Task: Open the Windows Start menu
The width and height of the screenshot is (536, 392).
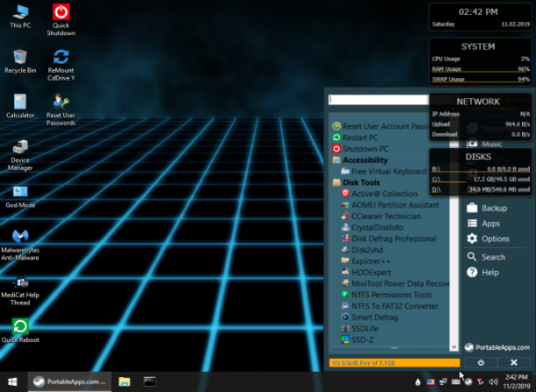Action: point(12,381)
